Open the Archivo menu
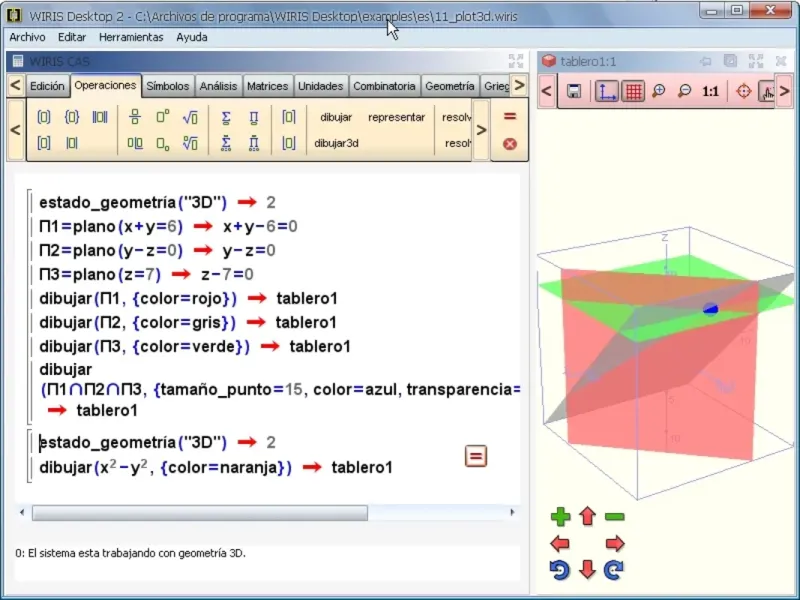This screenshot has height=600, width=800. [x=28, y=37]
